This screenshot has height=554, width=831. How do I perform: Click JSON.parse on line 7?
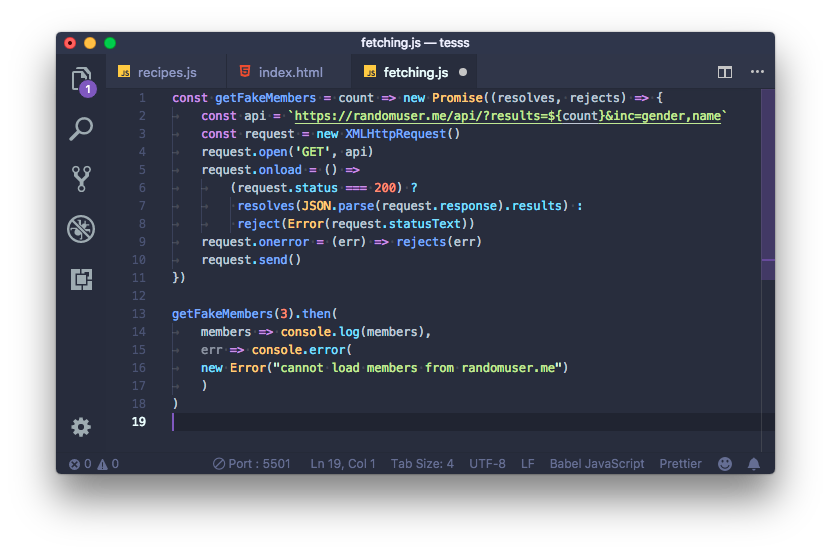pos(338,206)
